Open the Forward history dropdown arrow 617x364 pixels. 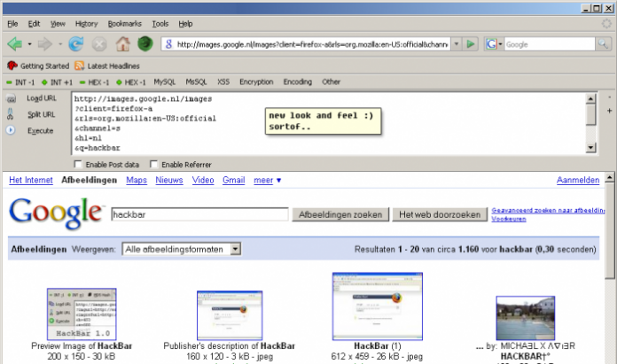pos(60,44)
